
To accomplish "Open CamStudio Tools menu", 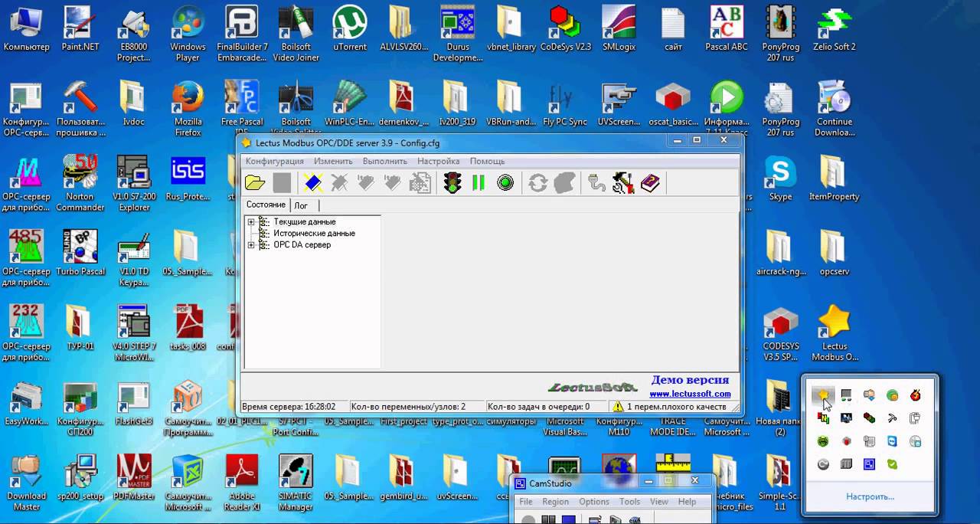I will point(630,502).
